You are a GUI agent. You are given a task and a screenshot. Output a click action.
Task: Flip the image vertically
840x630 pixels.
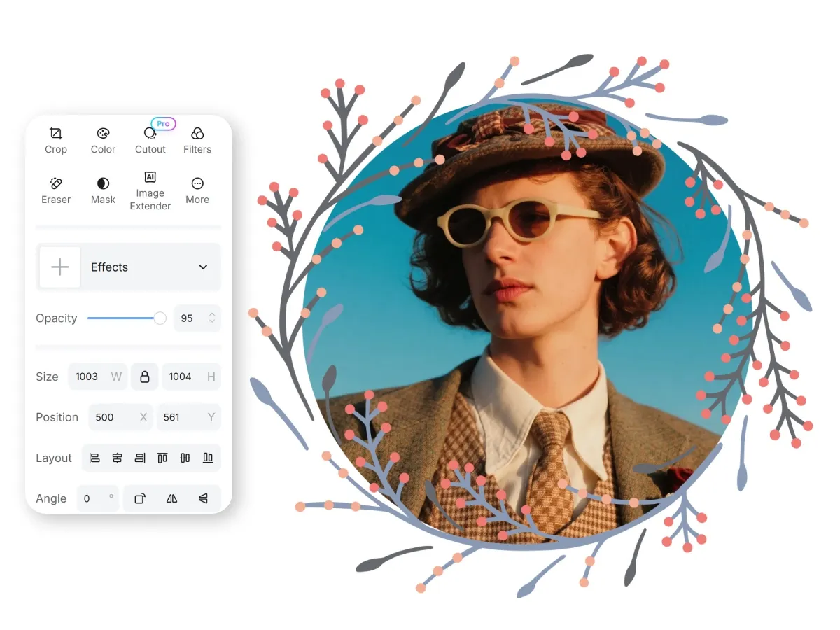203,498
